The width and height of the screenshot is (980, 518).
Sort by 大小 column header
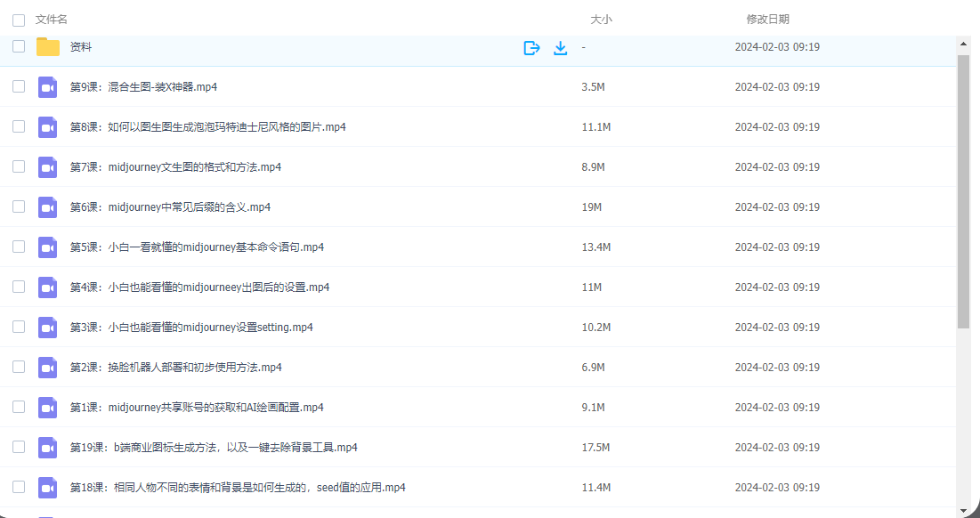click(x=602, y=20)
